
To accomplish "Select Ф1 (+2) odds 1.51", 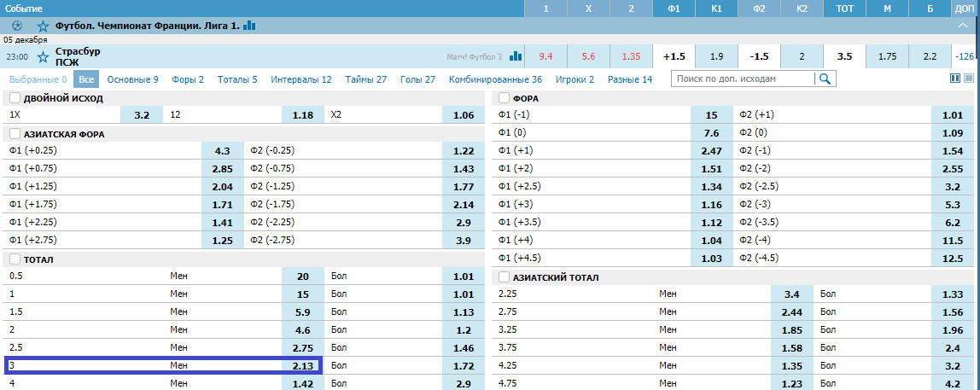I will pos(711,169).
